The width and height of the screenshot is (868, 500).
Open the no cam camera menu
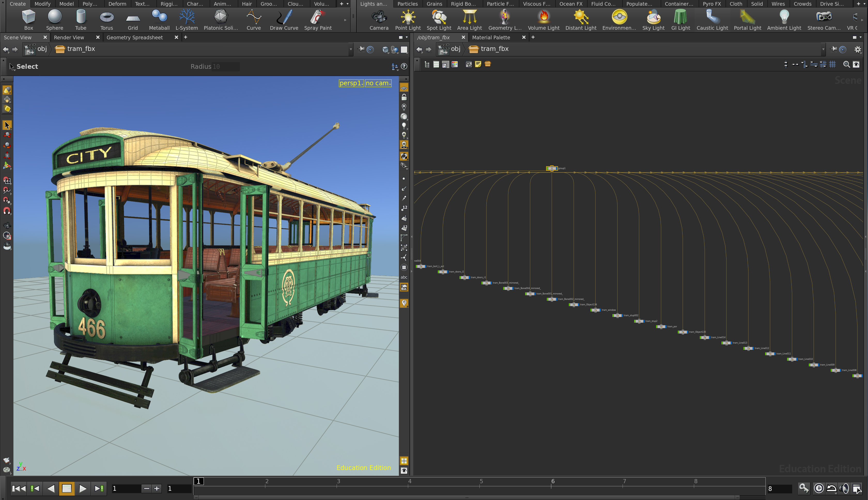click(378, 83)
